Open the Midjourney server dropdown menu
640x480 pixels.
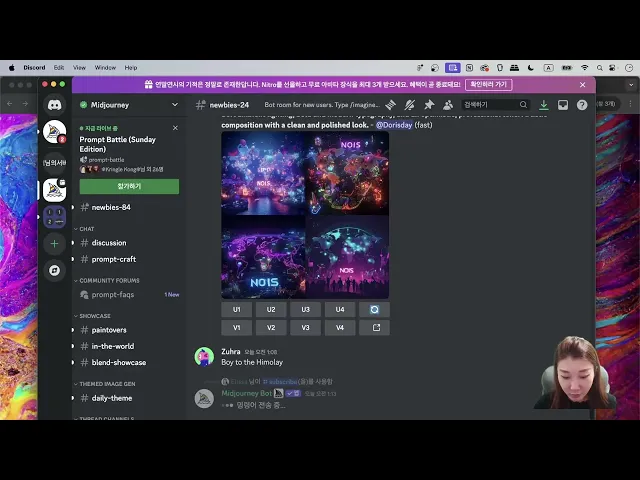[175, 105]
